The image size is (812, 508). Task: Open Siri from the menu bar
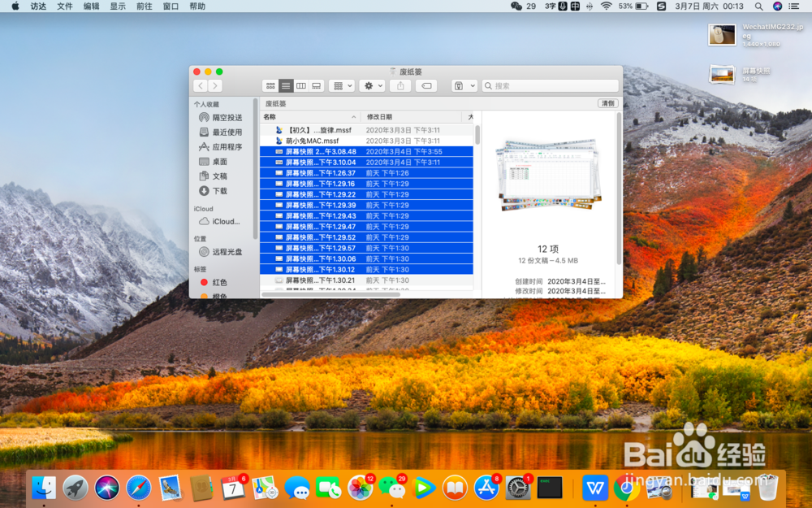point(777,7)
